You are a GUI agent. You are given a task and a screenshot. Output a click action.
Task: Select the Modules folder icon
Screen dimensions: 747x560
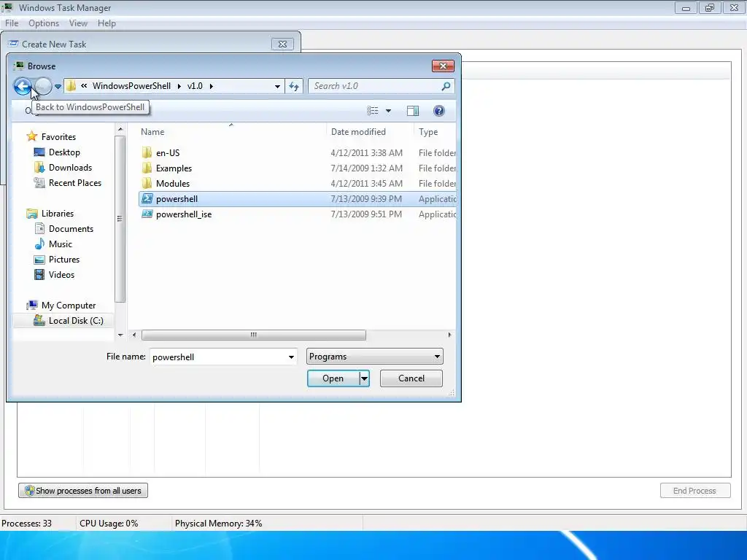[x=147, y=183]
